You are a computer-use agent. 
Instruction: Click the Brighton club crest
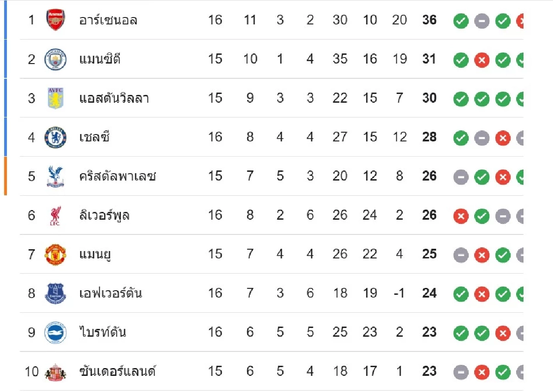coord(55,333)
